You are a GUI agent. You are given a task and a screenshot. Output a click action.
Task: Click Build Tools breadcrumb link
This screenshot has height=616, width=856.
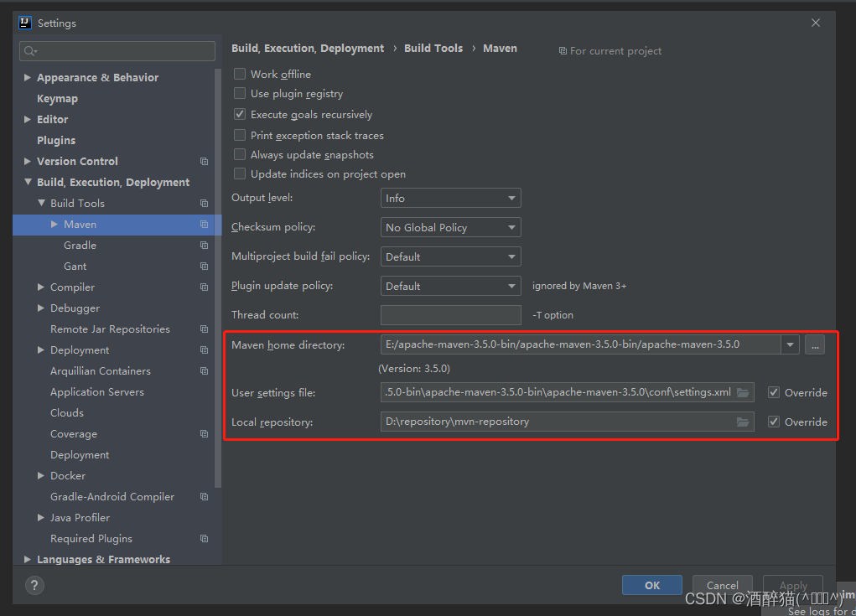coord(433,48)
